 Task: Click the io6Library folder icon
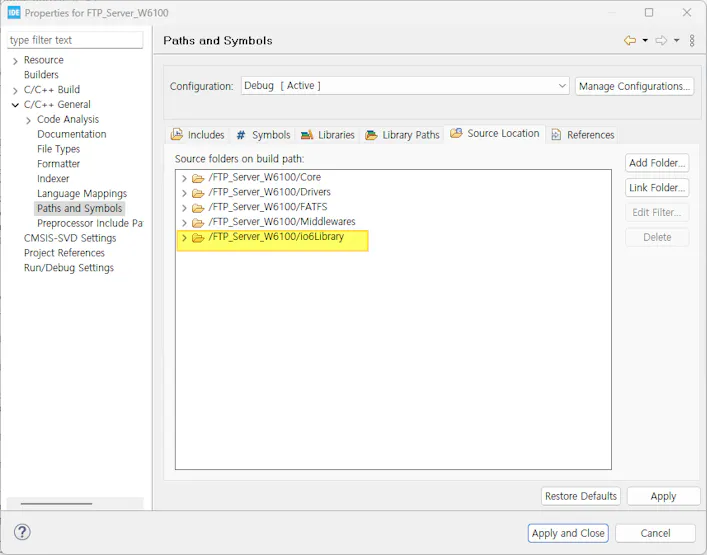tap(198, 238)
